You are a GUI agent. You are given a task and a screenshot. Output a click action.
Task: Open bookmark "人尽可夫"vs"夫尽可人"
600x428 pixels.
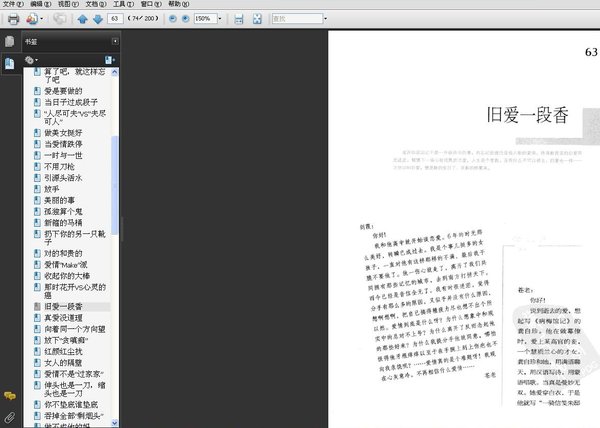tap(75, 117)
